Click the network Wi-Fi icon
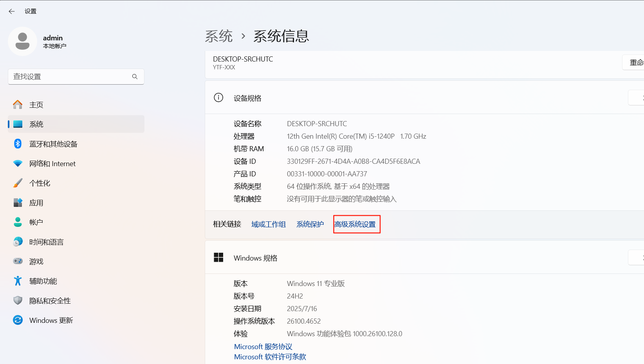This screenshot has height=364, width=644. (18, 163)
